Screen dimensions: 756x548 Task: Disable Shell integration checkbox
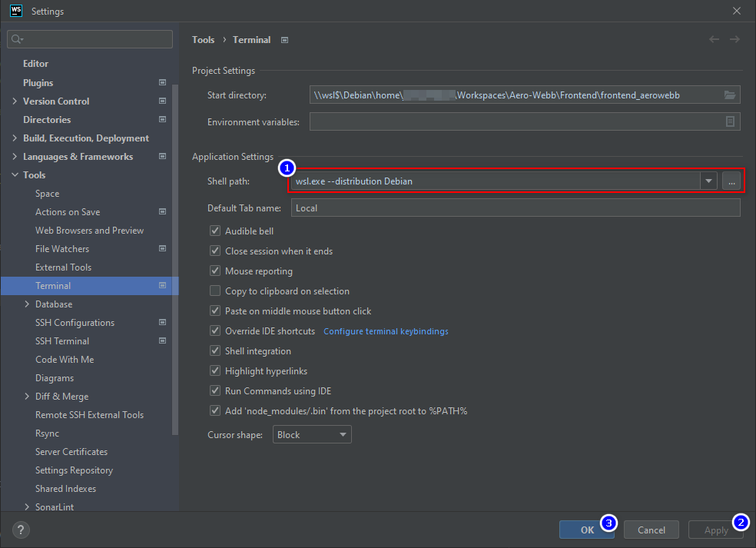coord(215,350)
